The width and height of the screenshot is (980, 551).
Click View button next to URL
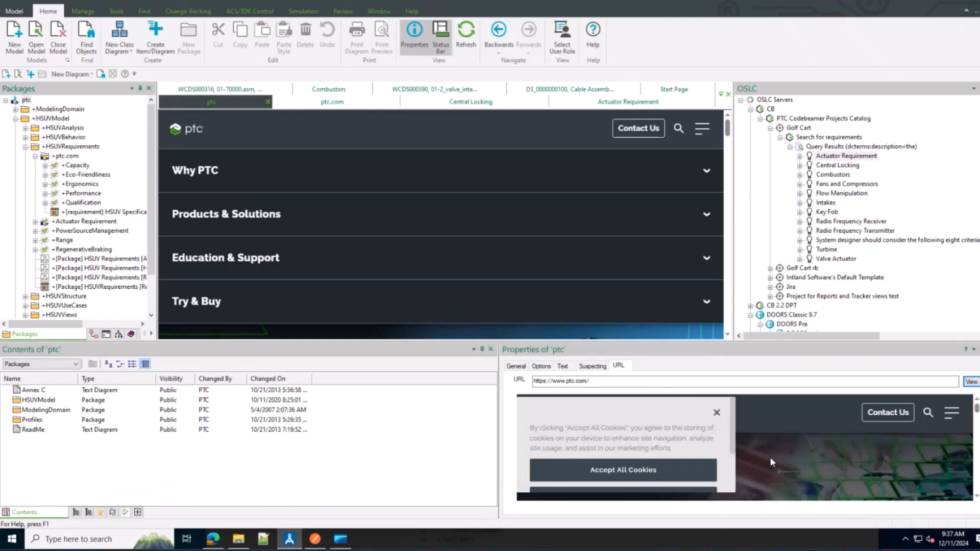coord(971,382)
